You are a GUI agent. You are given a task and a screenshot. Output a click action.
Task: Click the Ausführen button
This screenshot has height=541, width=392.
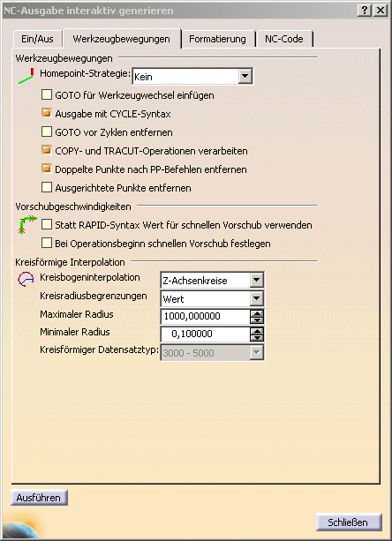pyautogui.click(x=39, y=498)
